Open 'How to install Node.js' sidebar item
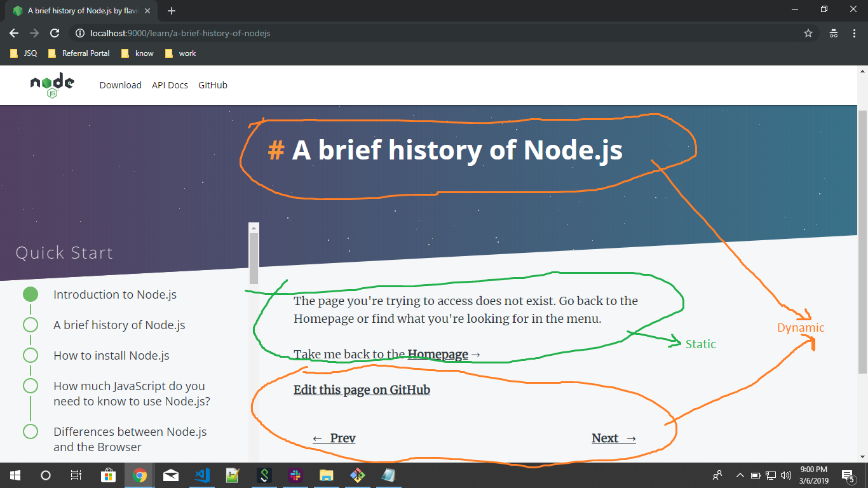The width and height of the screenshot is (868, 488). click(111, 355)
